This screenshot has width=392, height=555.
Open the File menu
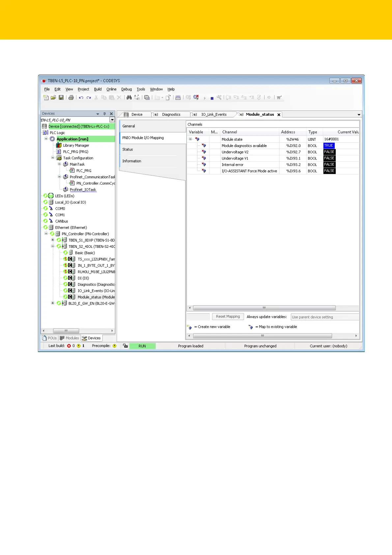pyautogui.click(x=47, y=89)
